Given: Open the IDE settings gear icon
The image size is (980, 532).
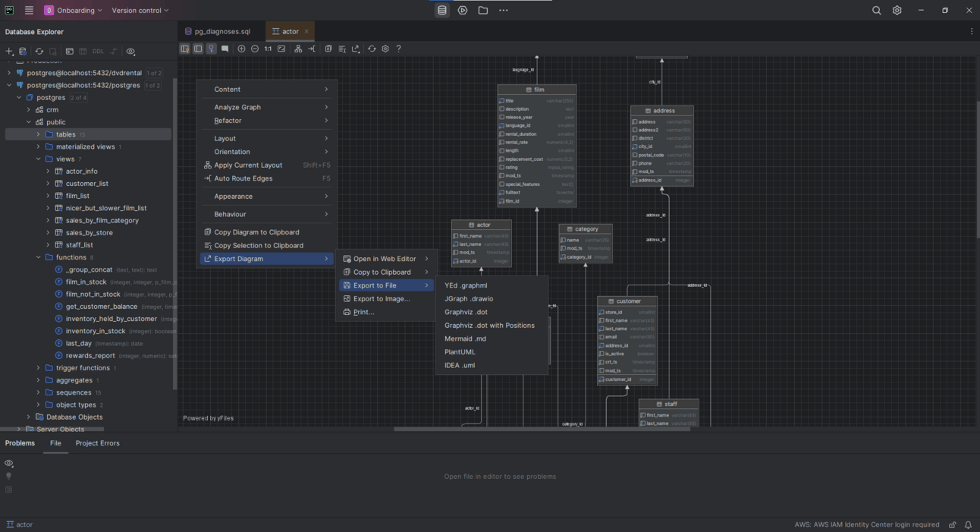Looking at the screenshot, I should click(897, 11).
